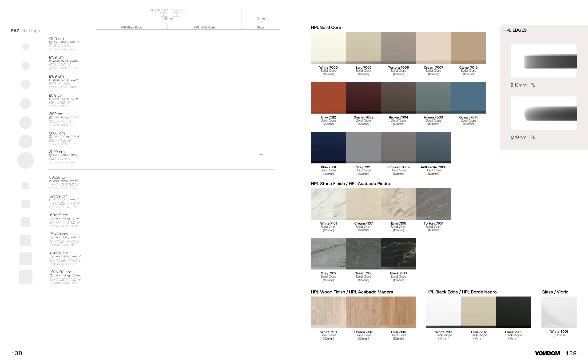The image size is (588, 364).
Task: Click the HPL Stone Finish section heading
Action: click(x=350, y=183)
